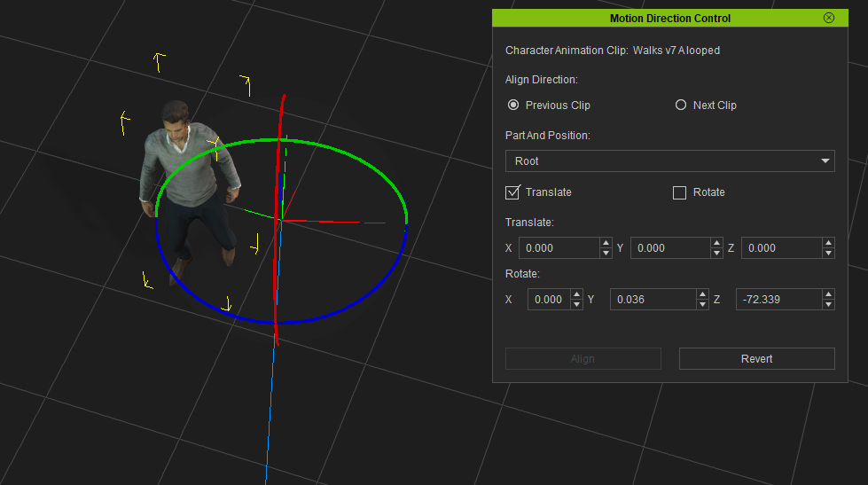Enable the Rotate checkbox
Screen dimensions: 868x485
click(x=680, y=192)
